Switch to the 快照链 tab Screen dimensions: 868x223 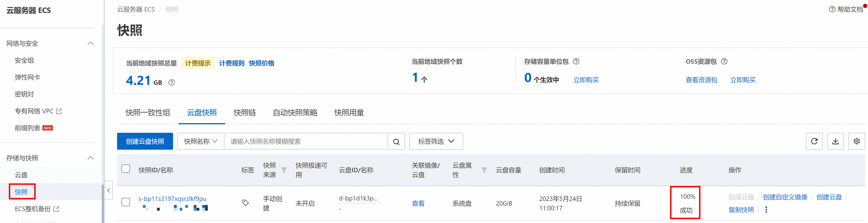(x=245, y=113)
